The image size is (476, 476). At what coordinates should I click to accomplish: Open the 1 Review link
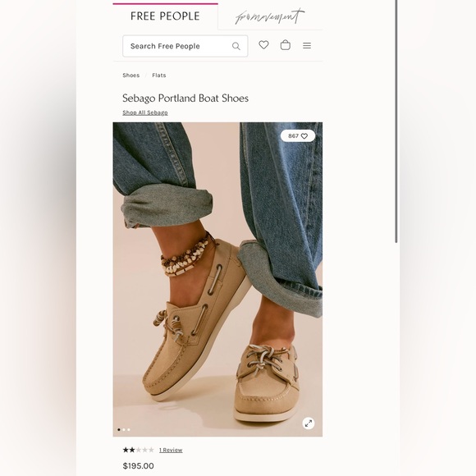[171, 450]
